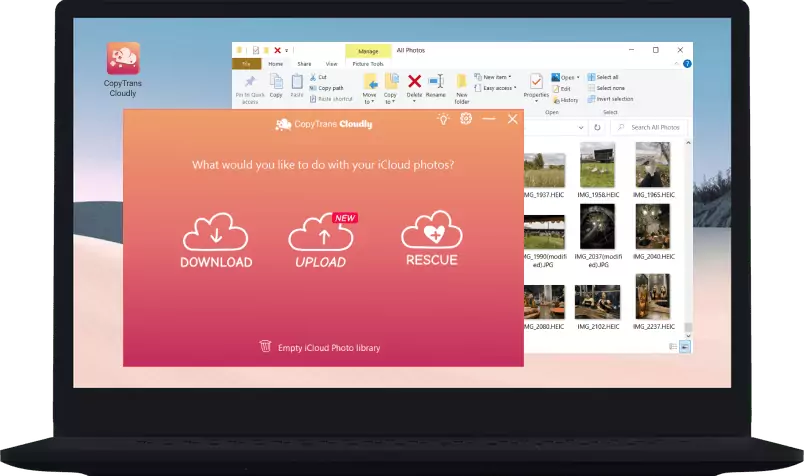The width and height of the screenshot is (804, 476).
Task: Open Customize Quick Access Toolbar arrow
Action: (x=287, y=50)
